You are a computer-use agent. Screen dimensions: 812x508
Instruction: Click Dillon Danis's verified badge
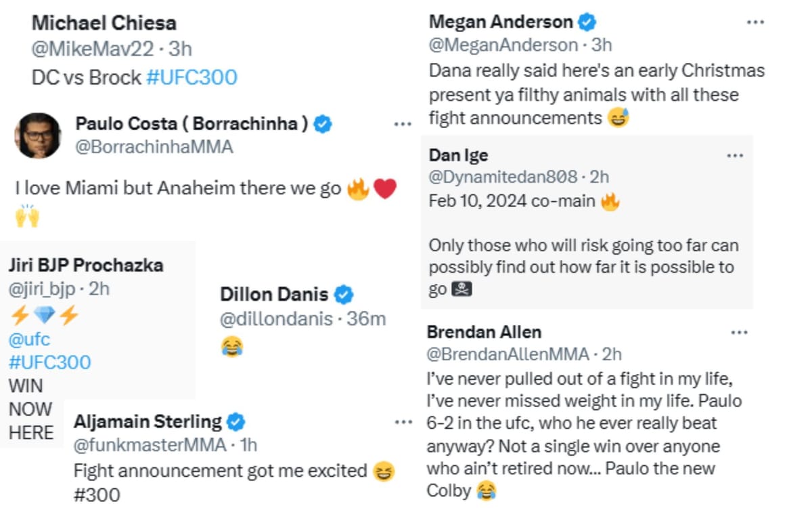(345, 294)
